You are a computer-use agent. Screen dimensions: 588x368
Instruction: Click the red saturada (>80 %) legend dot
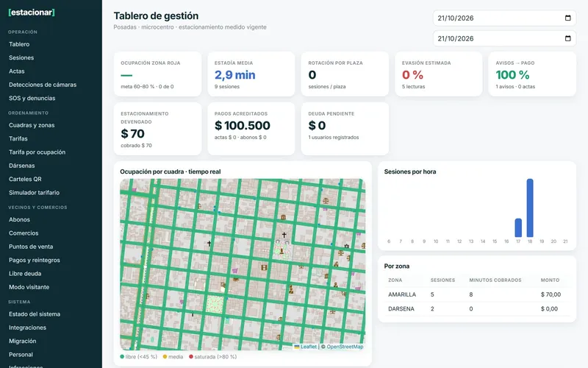tap(191, 357)
